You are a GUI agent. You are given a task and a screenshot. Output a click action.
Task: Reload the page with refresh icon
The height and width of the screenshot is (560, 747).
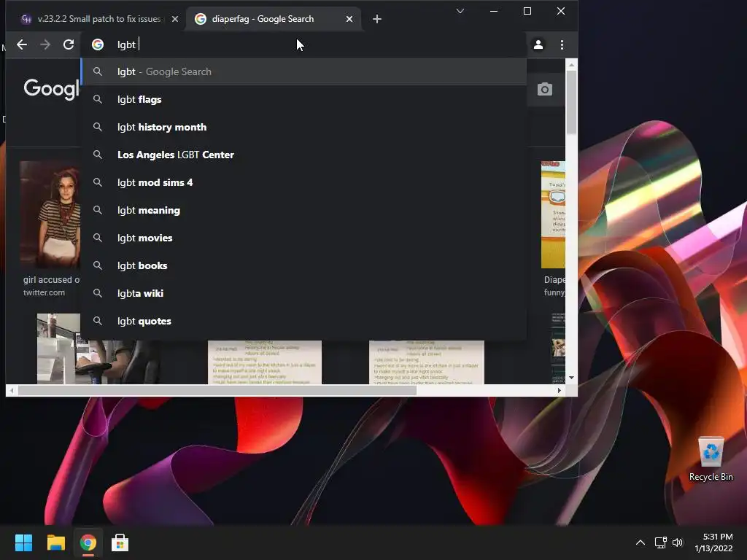point(69,44)
